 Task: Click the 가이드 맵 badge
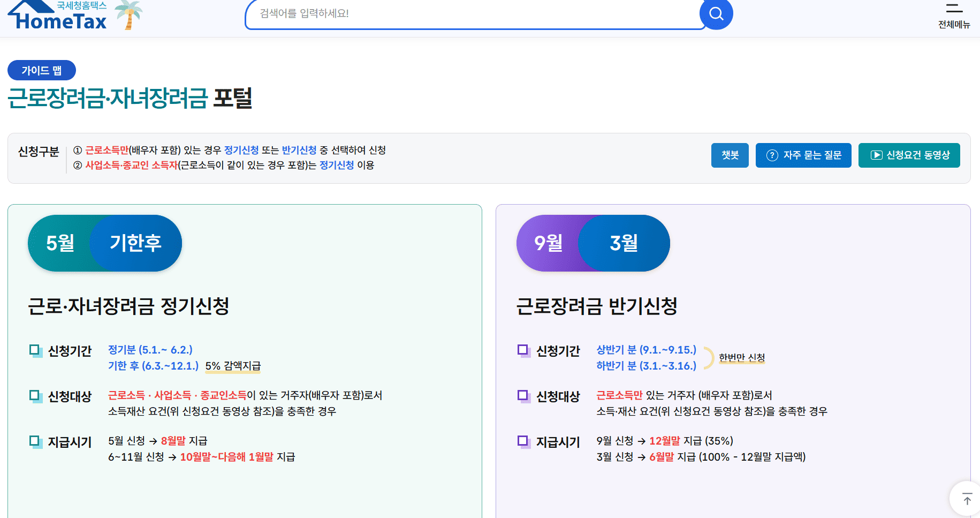coord(41,70)
